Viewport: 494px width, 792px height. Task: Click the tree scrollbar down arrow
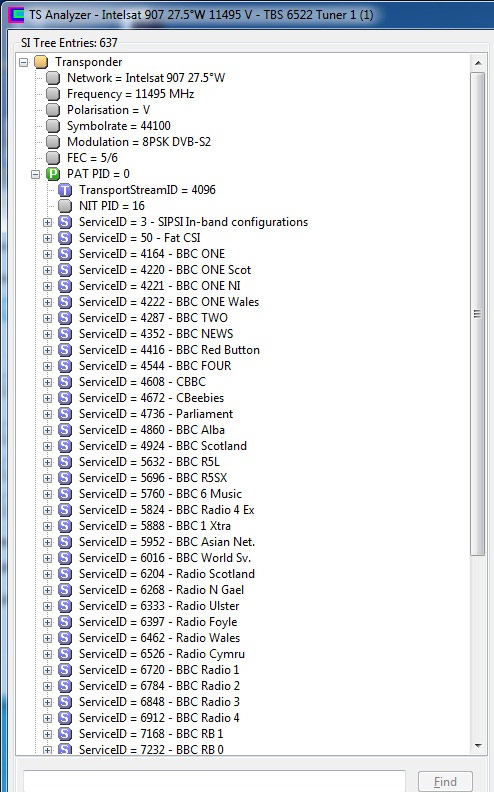pos(477,746)
